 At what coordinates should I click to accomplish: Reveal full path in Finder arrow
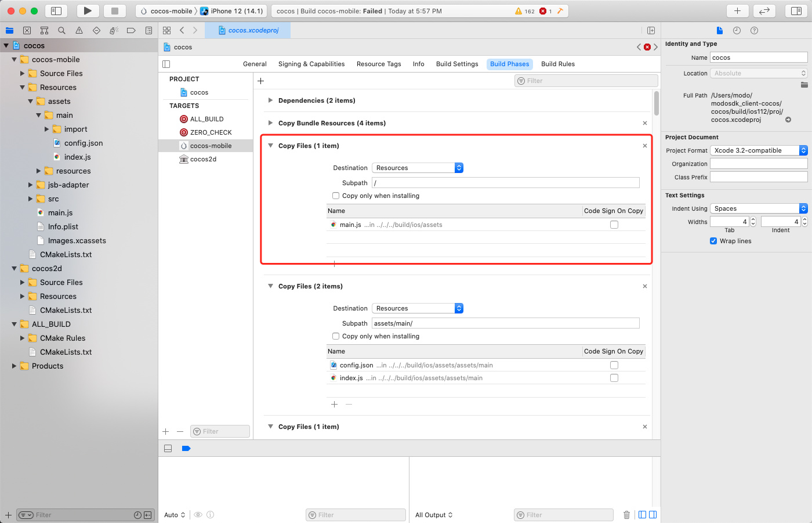click(788, 120)
